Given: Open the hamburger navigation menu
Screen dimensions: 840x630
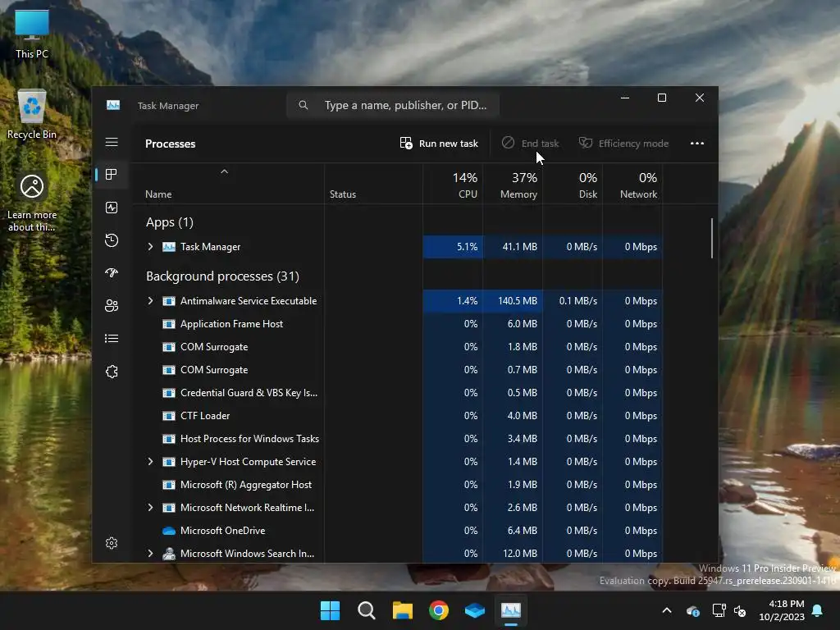Looking at the screenshot, I should [112, 142].
